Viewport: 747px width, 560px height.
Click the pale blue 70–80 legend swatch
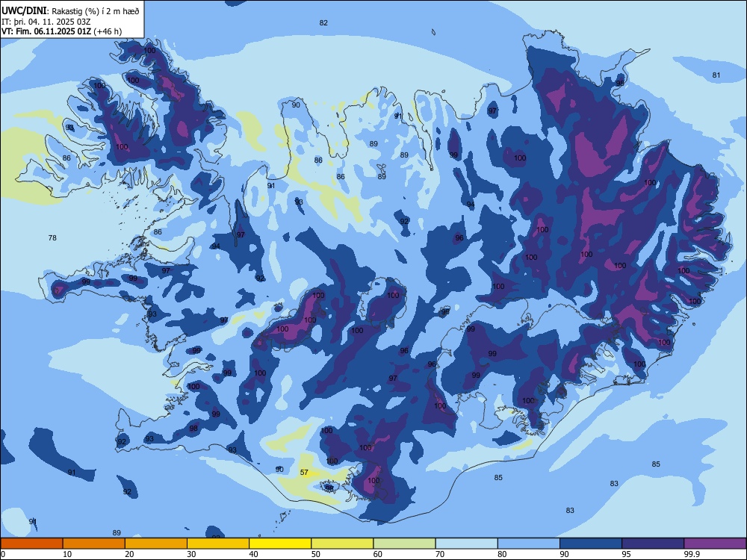(467, 544)
